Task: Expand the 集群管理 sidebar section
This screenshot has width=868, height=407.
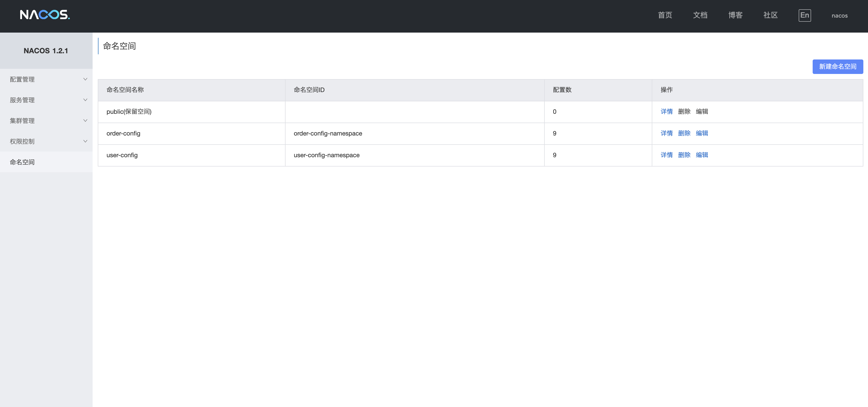Action: pos(22,120)
